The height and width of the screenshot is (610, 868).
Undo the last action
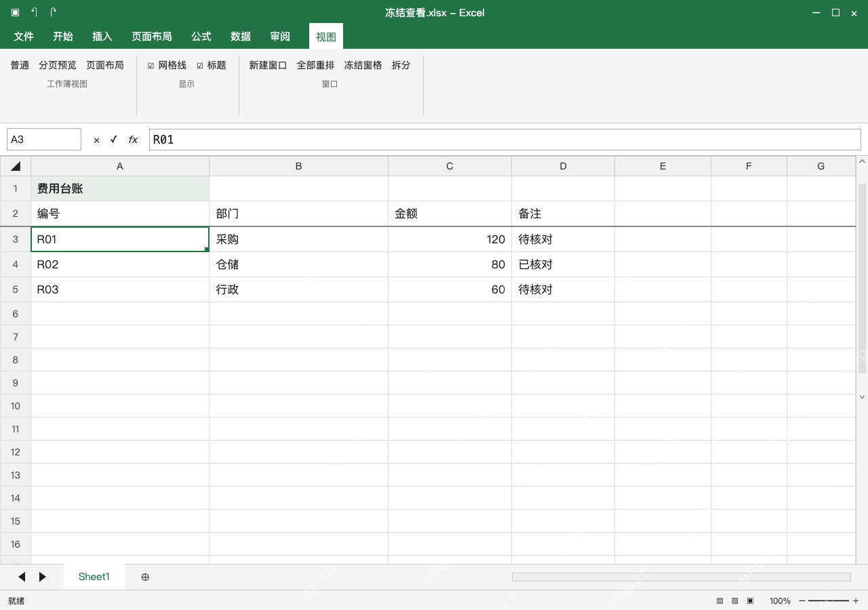(34, 12)
